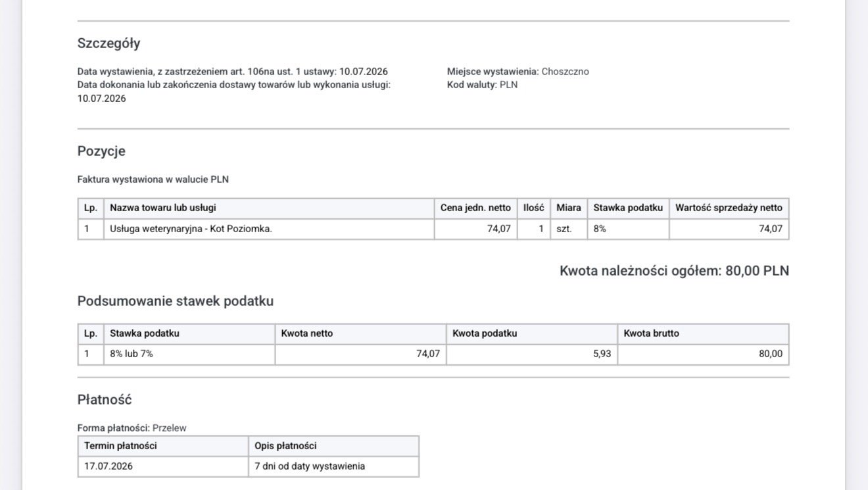Click the Płatność section heading

coord(105,400)
